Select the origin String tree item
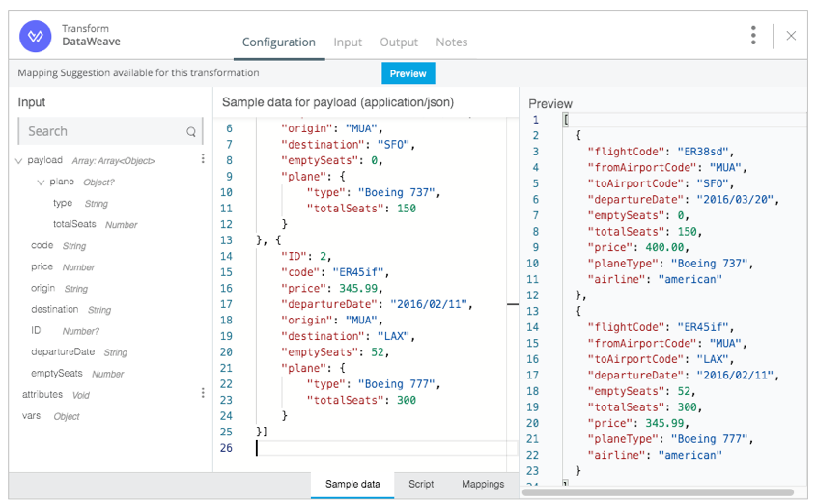 tap(59, 289)
